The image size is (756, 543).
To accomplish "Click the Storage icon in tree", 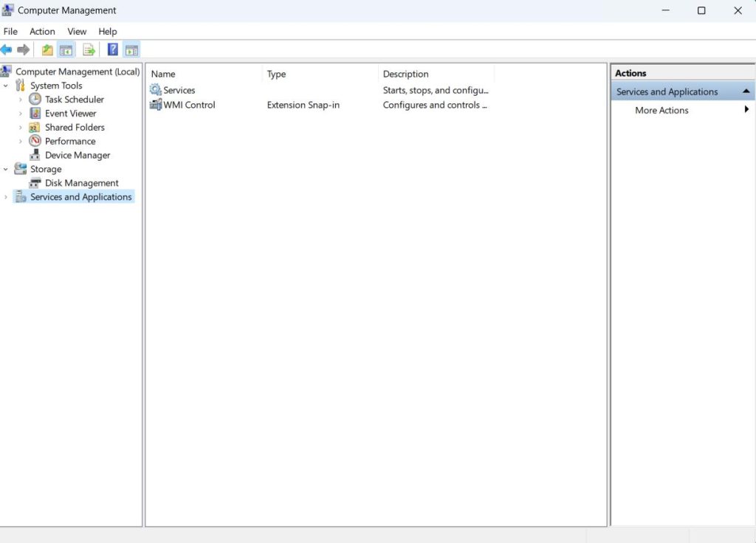I will tap(20, 169).
